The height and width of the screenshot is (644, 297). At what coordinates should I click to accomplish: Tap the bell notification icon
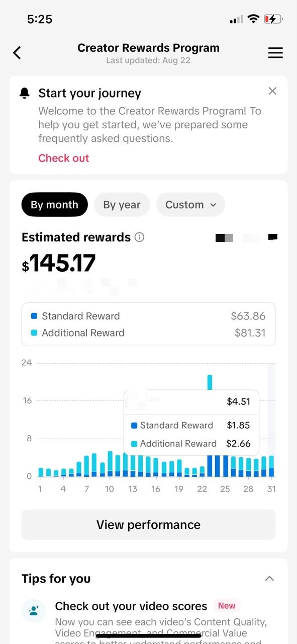24,93
